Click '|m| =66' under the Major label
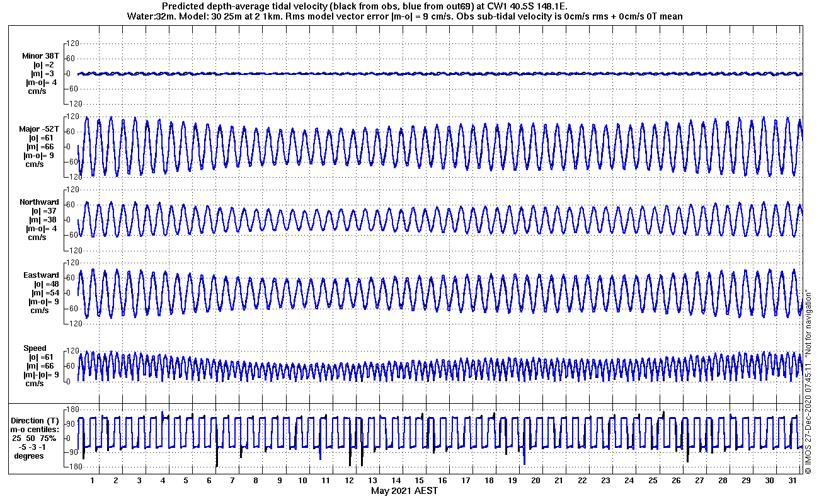The image size is (819, 504). (42, 146)
